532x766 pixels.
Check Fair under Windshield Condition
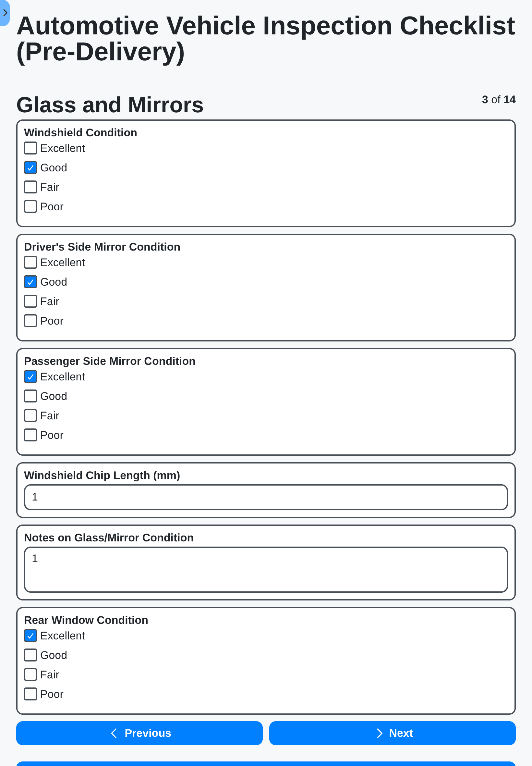coord(30,187)
